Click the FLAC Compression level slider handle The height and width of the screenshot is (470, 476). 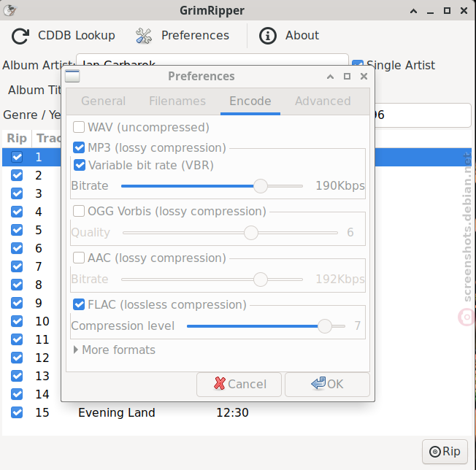click(325, 326)
